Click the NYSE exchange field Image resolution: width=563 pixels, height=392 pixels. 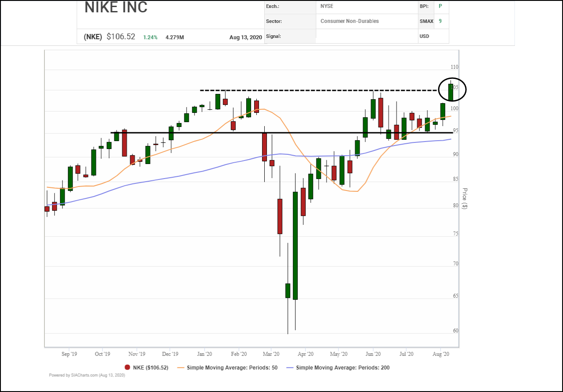coord(327,7)
